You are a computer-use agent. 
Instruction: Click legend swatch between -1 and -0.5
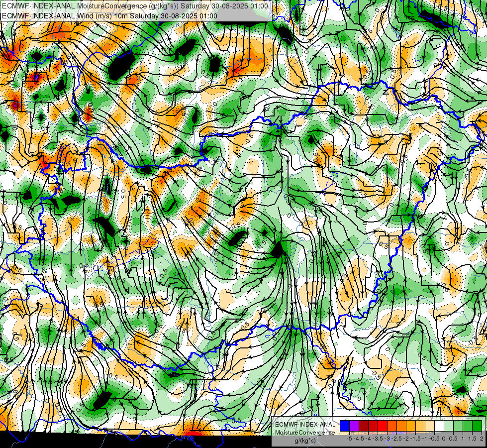[x=430, y=426]
